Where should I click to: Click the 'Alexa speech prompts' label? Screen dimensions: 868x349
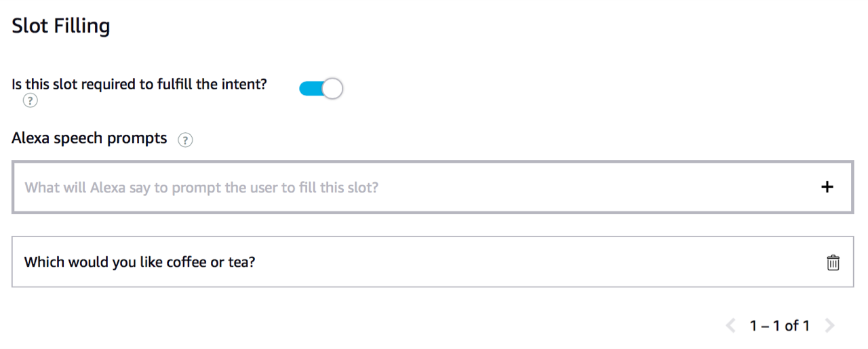90,138
